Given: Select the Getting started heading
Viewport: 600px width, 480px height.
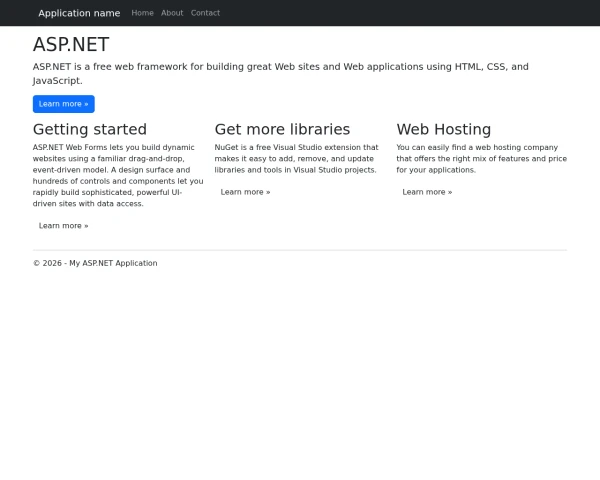Looking at the screenshot, I should (90, 129).
